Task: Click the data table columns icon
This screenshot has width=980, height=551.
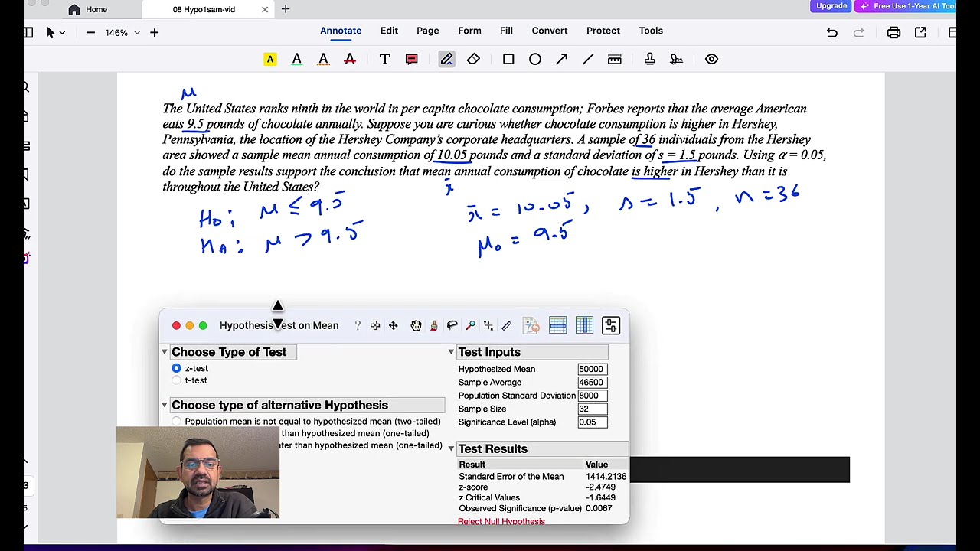Action: [x=584, y=325]
